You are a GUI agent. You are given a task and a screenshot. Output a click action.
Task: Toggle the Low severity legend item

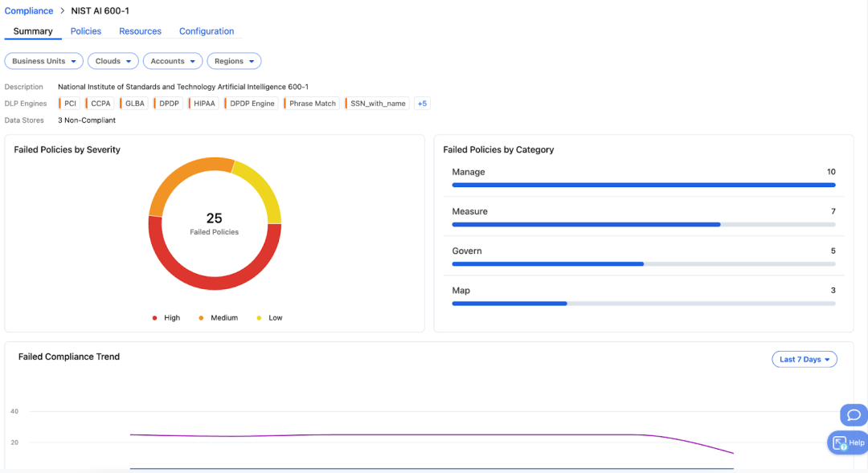[269, 318]
